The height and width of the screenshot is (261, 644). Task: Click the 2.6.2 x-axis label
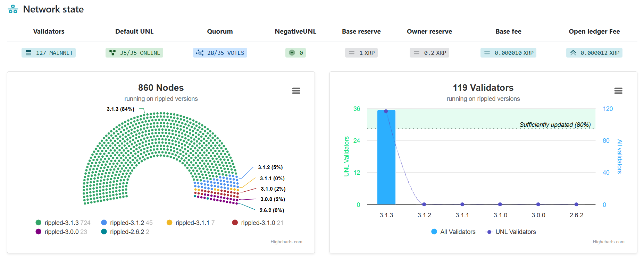[x=576, y=215]
